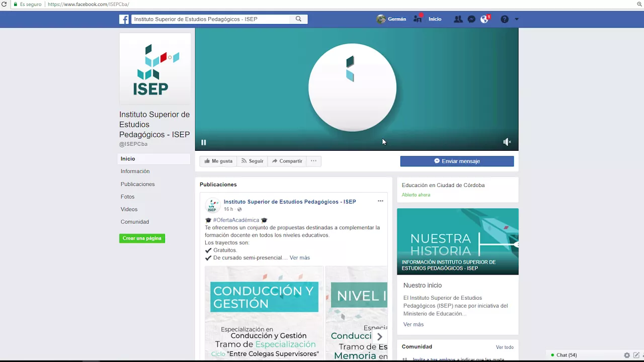
Task: Select the Videos sidebar tab
Action: pos(129,209)
